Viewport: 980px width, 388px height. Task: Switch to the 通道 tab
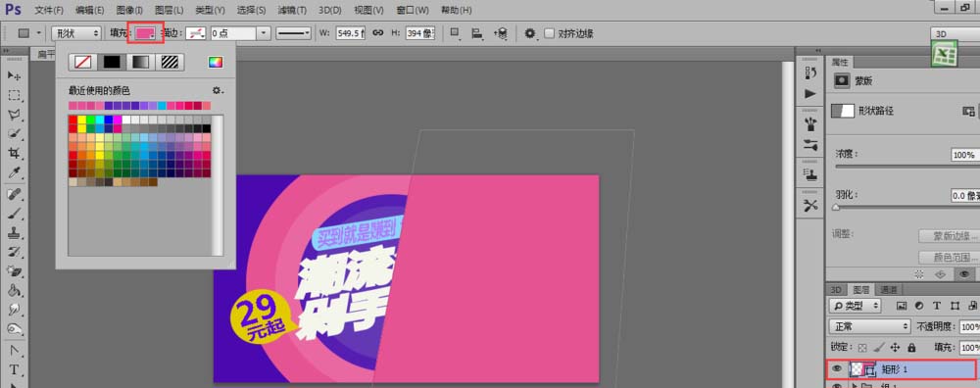pos(890,289)
